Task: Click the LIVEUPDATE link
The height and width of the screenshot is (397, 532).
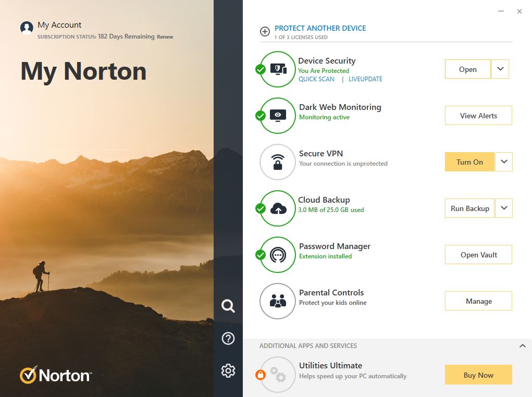Action: (365, 79)
